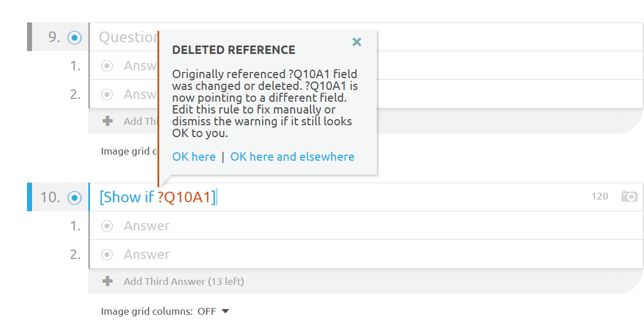The width and height of the screenshot is (644, 331).
Task: Open Image grid columns OFF dropdown
Action: point(213,311)
